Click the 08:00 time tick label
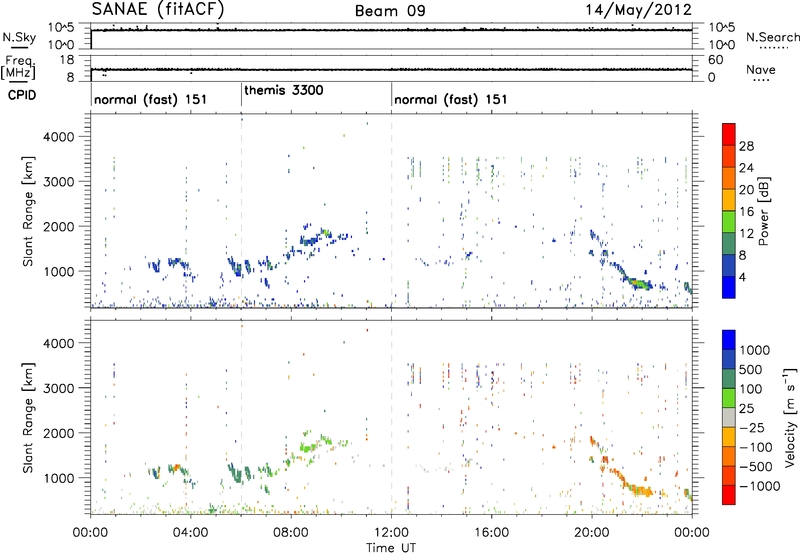Image resolution: width=800 pixels, height=554 pixels. pyautogui.click(x=290, y=533)
